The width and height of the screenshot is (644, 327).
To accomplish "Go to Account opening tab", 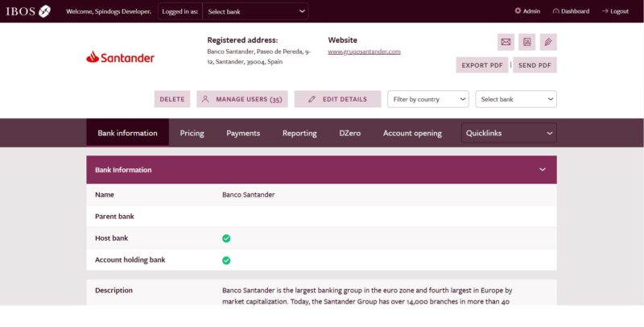I will pos(412,133).
